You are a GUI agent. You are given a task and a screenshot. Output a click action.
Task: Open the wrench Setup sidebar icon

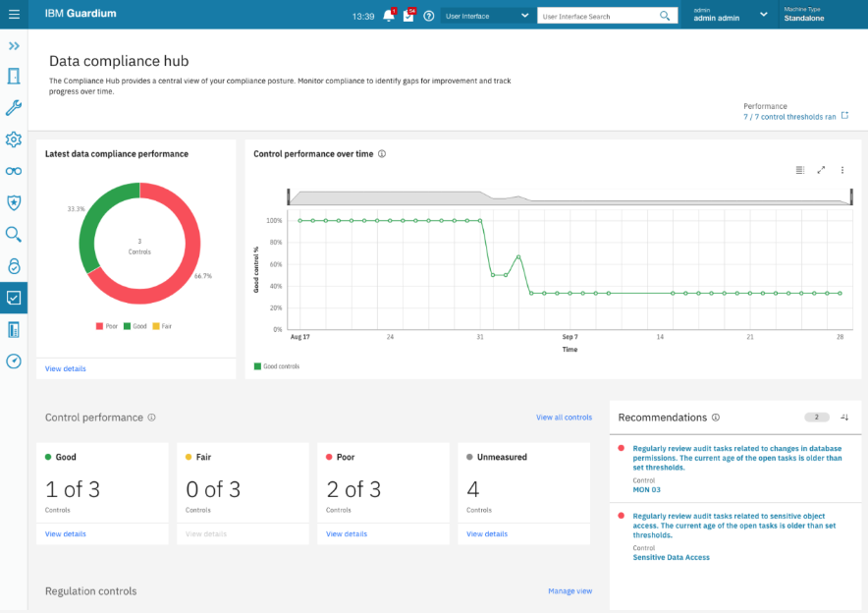point(14,108)
